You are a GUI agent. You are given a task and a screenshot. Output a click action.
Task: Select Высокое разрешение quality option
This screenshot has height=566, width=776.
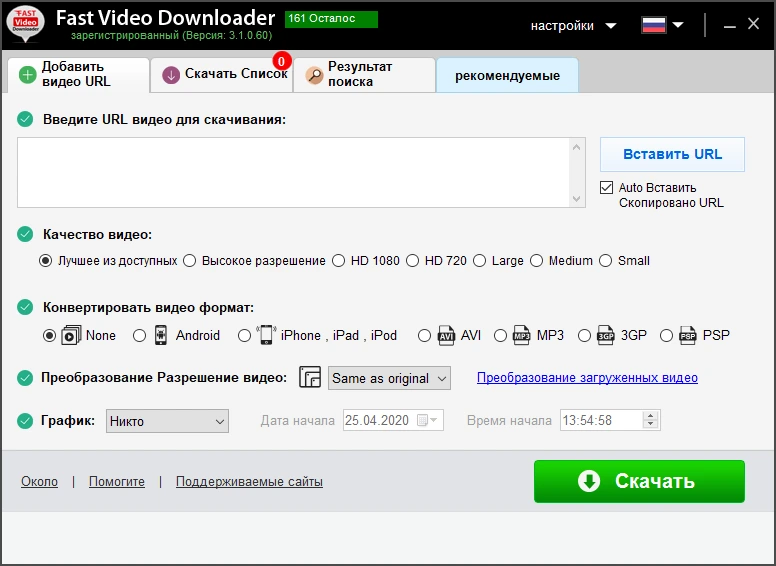click(x=190, y=261)
